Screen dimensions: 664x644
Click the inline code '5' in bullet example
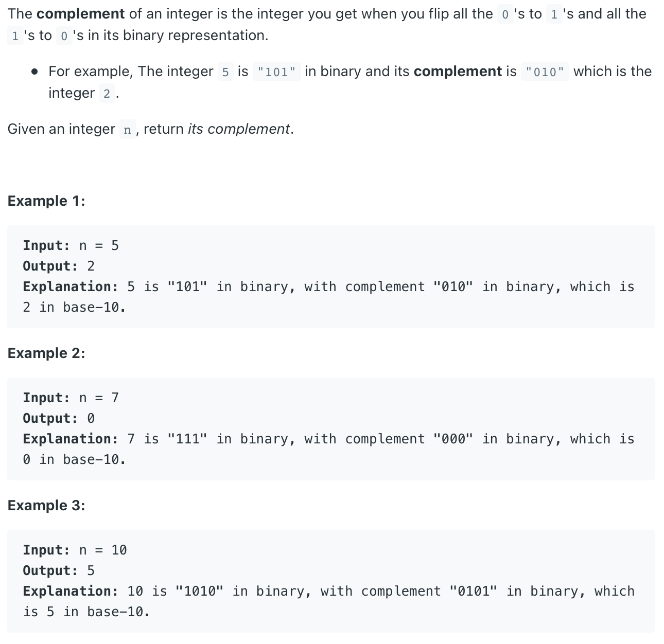[225, 71]
